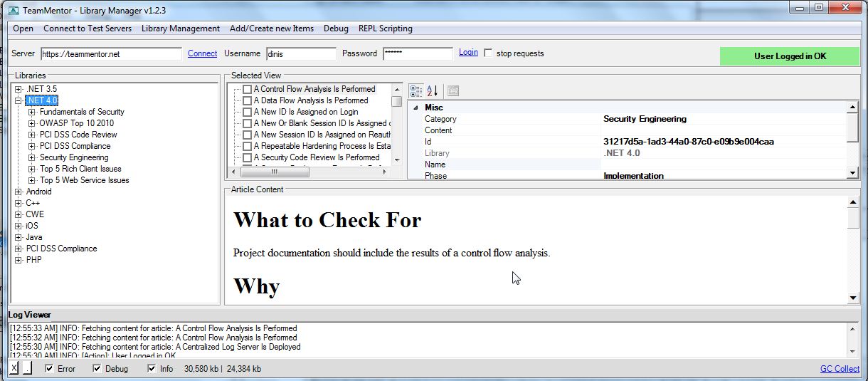Collapse the Misc property category
Screen dimensions: 868x381
point(416,108)
